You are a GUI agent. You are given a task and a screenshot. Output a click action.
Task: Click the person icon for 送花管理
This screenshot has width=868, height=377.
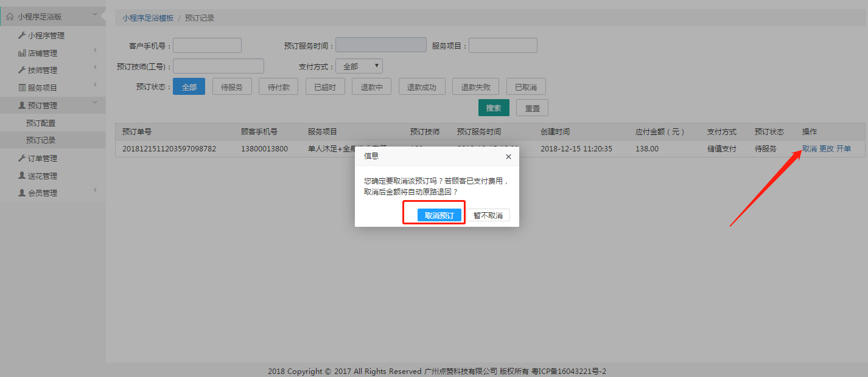[22, 176]
